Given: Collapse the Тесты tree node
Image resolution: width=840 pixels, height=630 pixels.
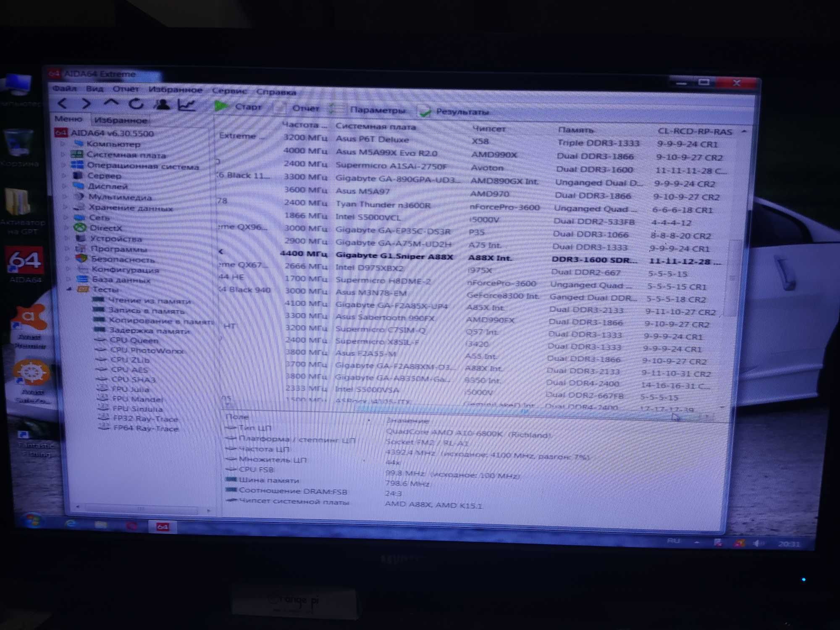Looking at the screenshot, I should coord(69,289).
